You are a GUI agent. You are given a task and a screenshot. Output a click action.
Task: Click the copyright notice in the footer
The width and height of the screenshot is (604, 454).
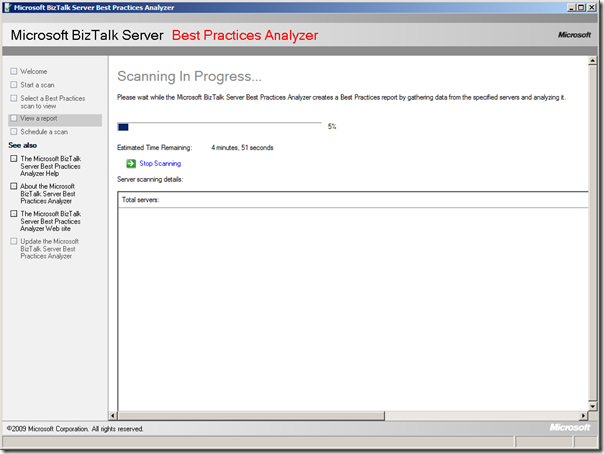click(x=75, y=429)
